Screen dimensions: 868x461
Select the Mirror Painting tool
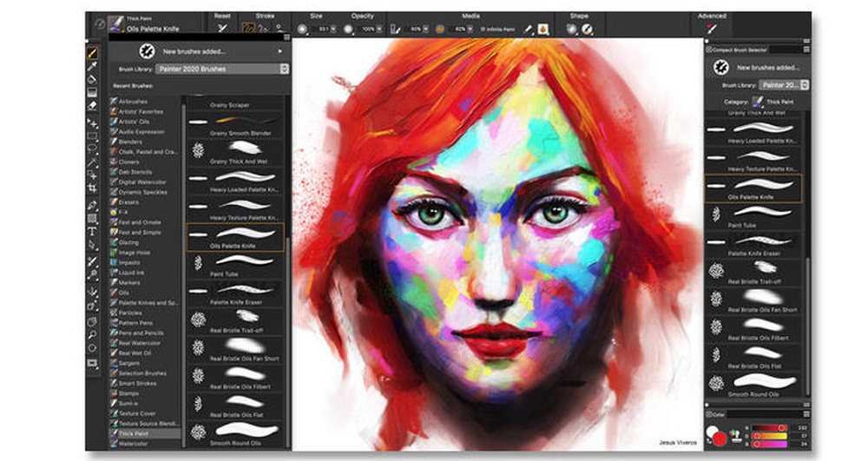coord(93,292)
